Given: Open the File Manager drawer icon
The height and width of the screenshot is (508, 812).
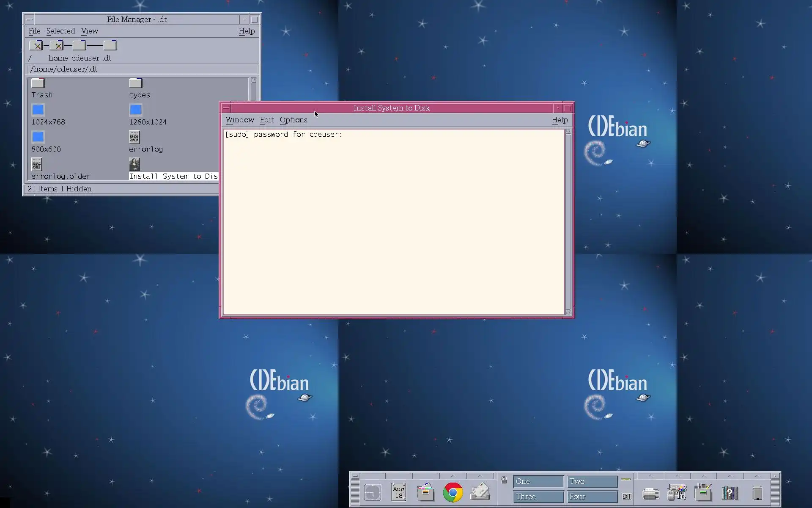Looking at the screenshot, I should (x=425, y=492).
